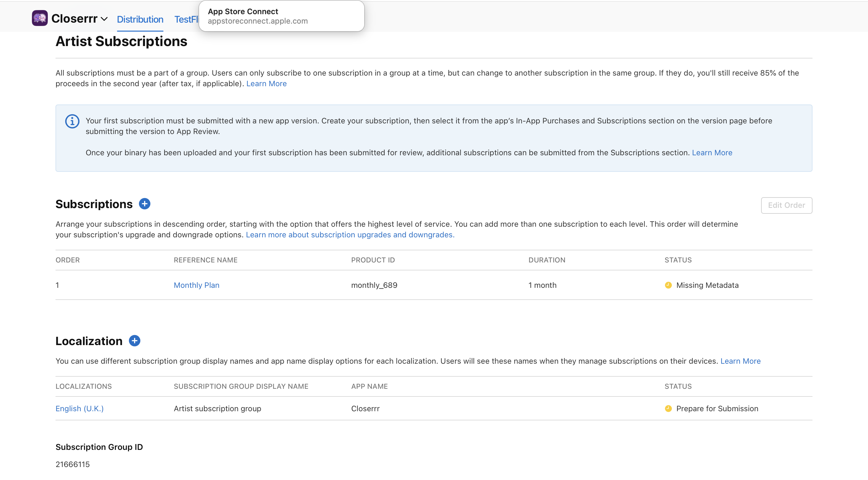Click Learn More after the proceeds description
The image size is (868, 480).
[266, 84]
